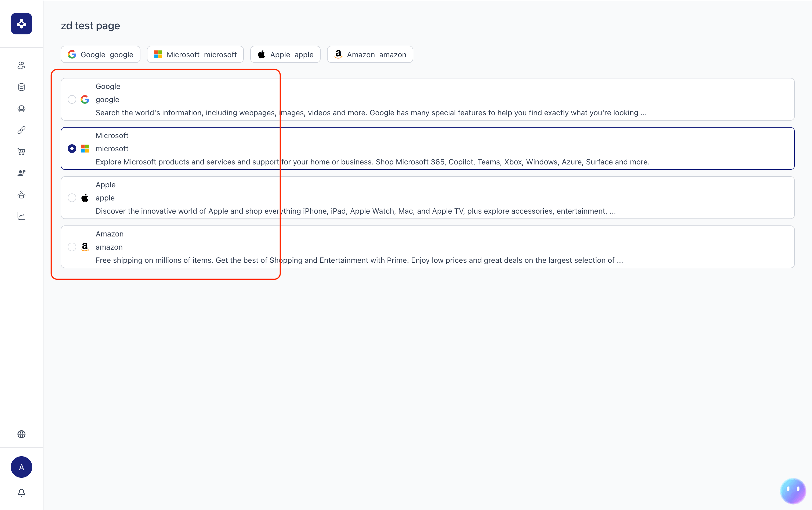Click the Apple logo in the Apple card
The height and width of the screenshot is (510, 812).
[x=85, y=198]
